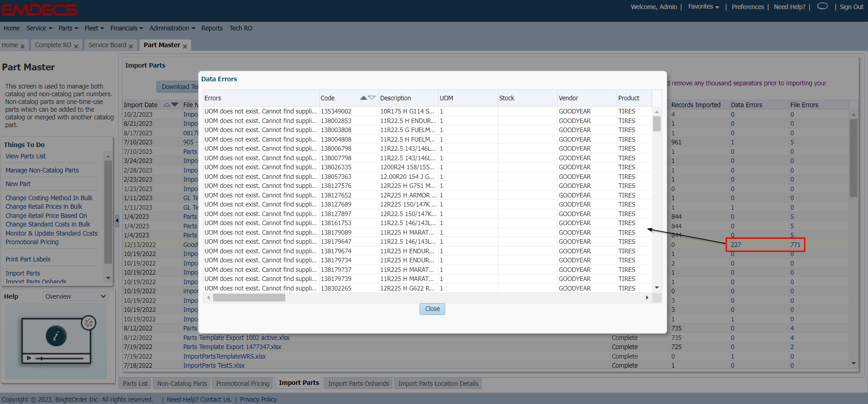Select error row with code 138302265
This screenshot has width=868, height=404.
coord(428,288)
